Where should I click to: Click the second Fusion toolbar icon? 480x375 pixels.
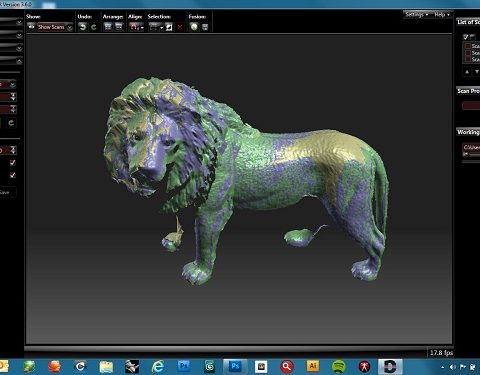coord(205,27)
